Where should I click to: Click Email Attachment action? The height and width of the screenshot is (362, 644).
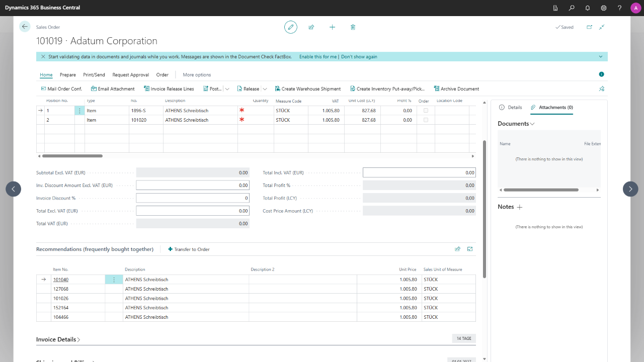[x=112, y=89]
